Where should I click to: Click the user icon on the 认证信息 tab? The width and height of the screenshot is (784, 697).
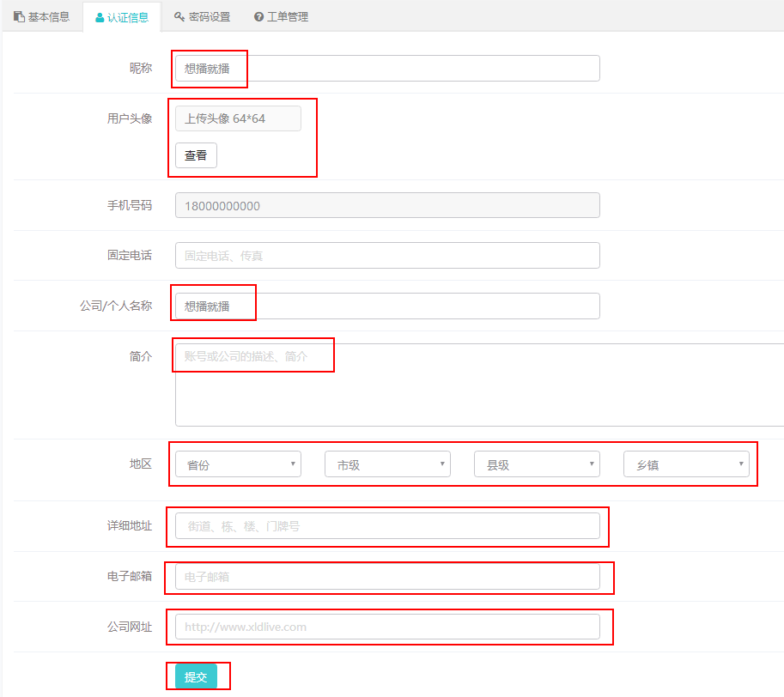tap(100, 17)
